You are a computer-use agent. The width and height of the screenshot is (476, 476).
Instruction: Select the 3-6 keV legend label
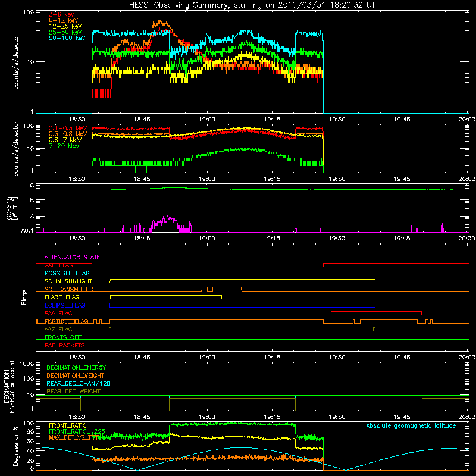[x=62, y=14]
